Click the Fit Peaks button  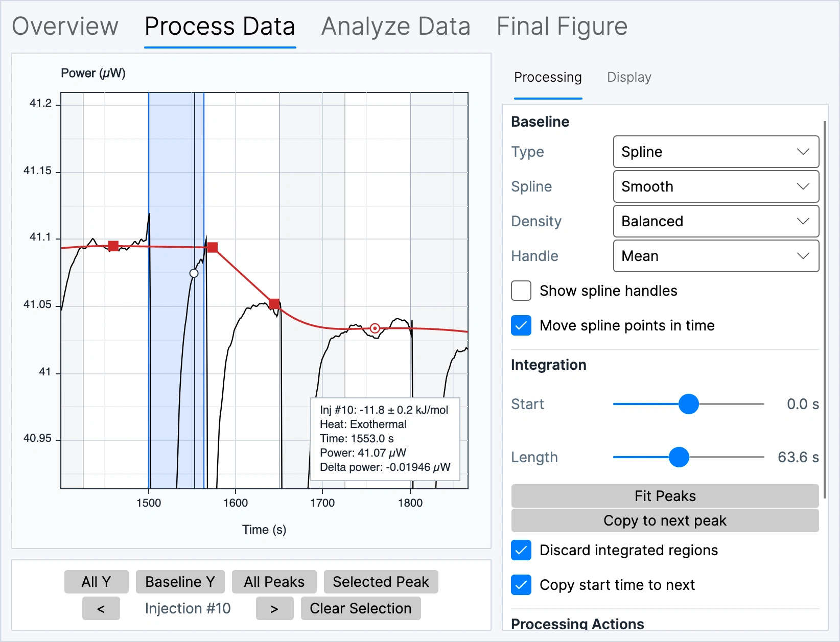pos(665,496)
